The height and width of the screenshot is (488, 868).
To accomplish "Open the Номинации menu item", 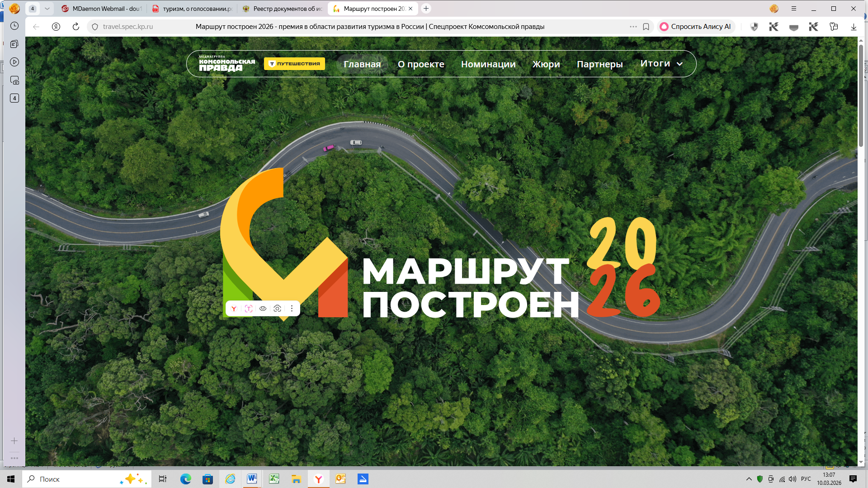I will pos(488,64).
